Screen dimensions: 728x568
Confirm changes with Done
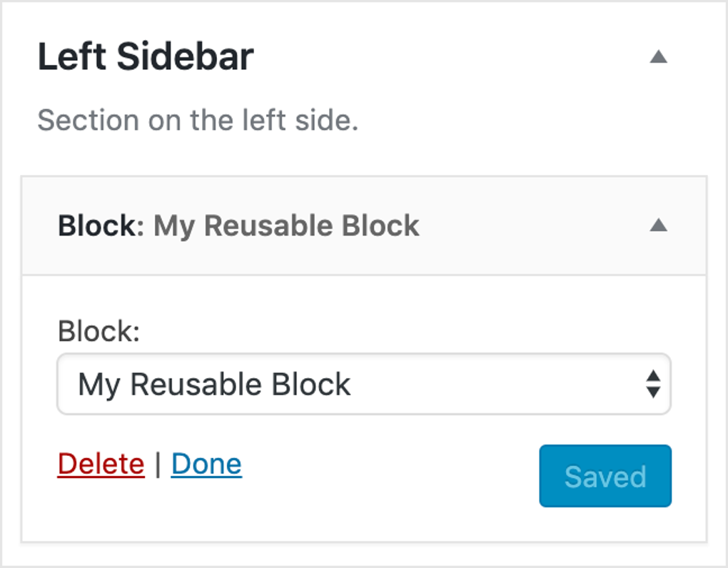[206, 463]
